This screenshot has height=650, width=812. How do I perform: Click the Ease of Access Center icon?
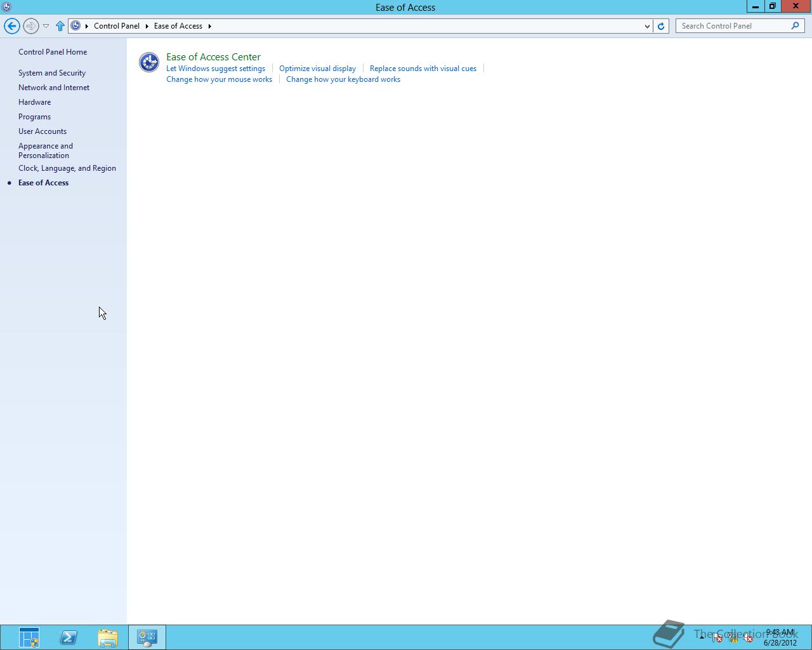click(x=149, y=62)
